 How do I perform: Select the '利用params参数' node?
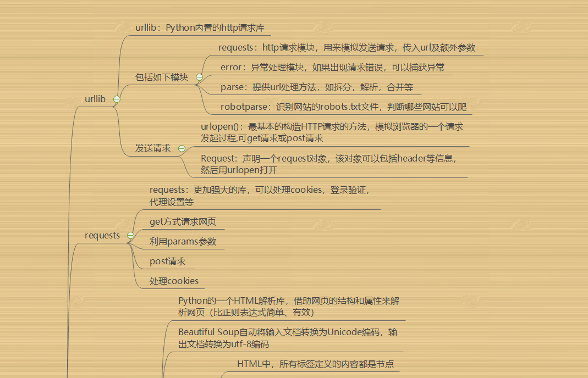tap(183, 242)
